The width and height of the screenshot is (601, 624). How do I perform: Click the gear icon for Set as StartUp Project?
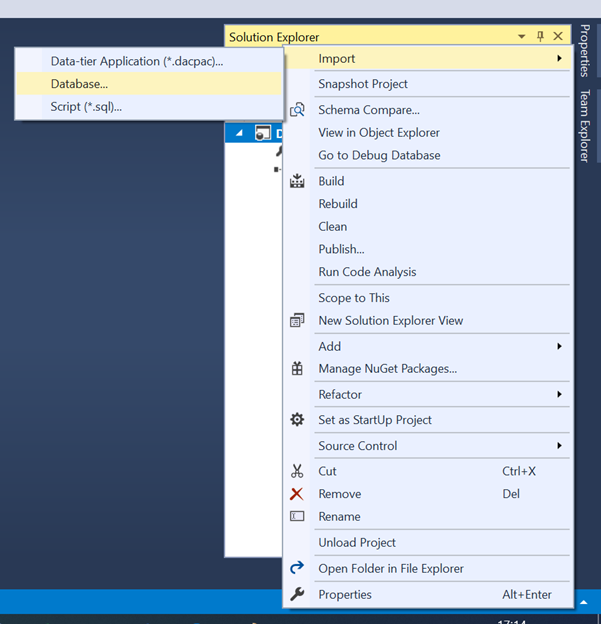[x=297, y=420]
